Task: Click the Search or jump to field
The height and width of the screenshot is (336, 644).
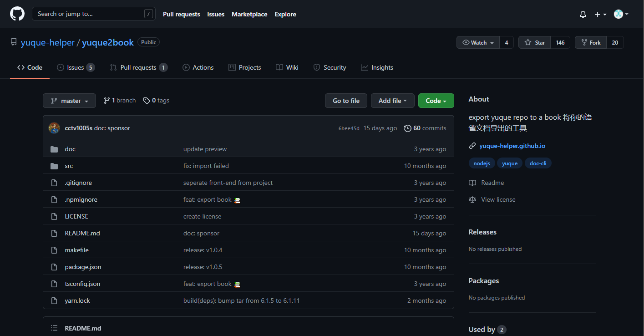Action: coord(93,14)
